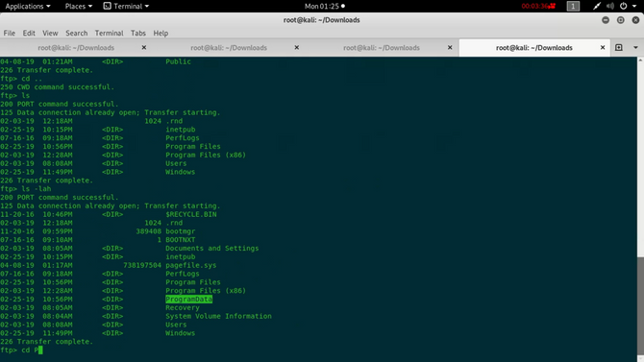This screenshot has height=362, width=644.
Task: Click the pagefile.sys file name
Action: [x=191, y=265]
